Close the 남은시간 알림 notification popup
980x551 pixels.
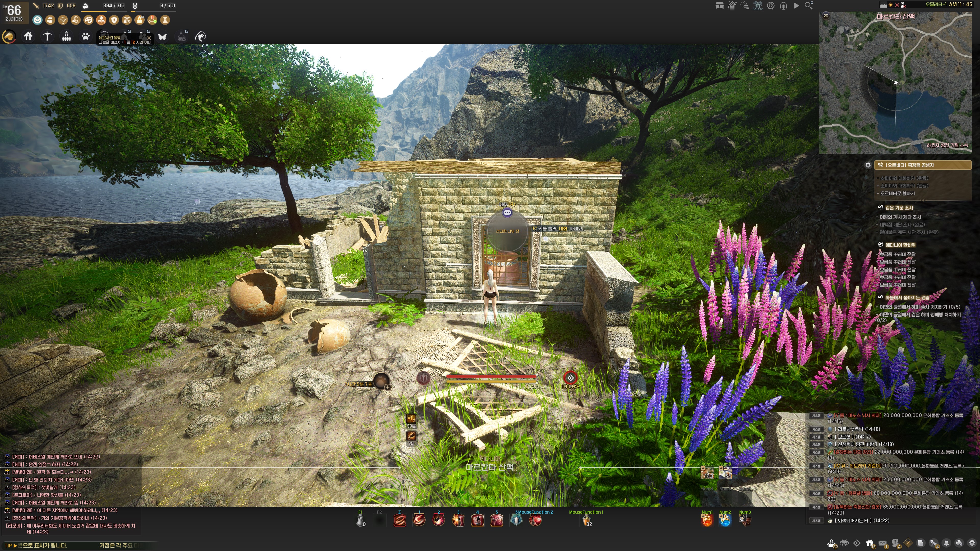tap(149, 38)
